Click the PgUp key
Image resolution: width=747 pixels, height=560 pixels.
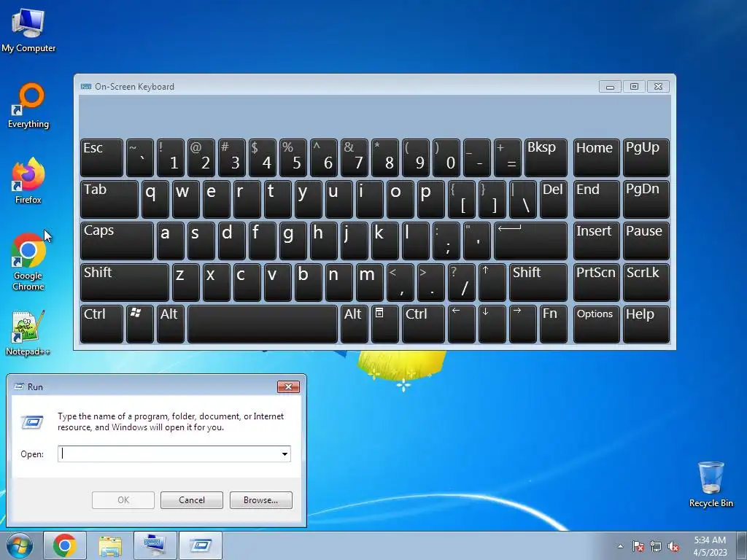646,157
